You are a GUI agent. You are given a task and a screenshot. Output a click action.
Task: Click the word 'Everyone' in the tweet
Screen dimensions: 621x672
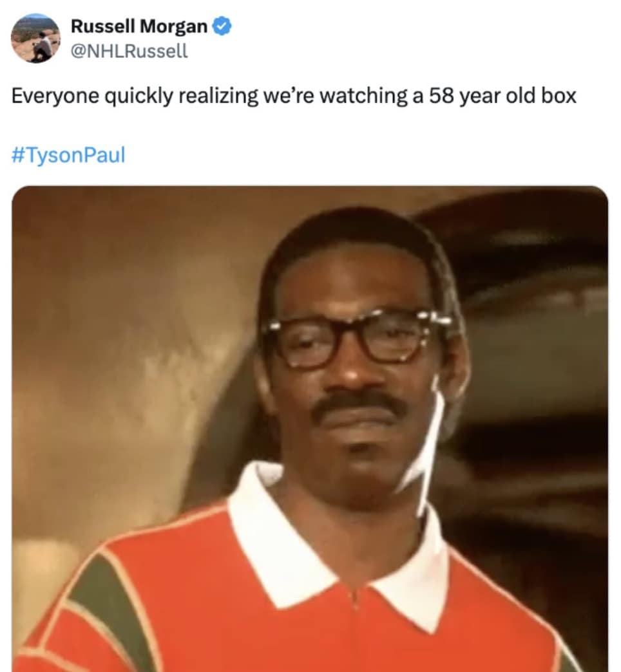55,96
